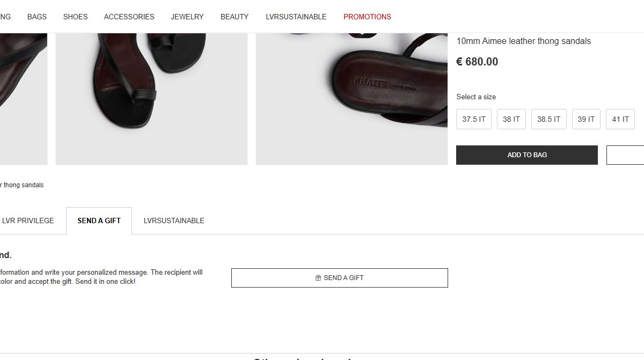
Task: Click the SEND A GIFT outlined button
Action: (340, 278)
